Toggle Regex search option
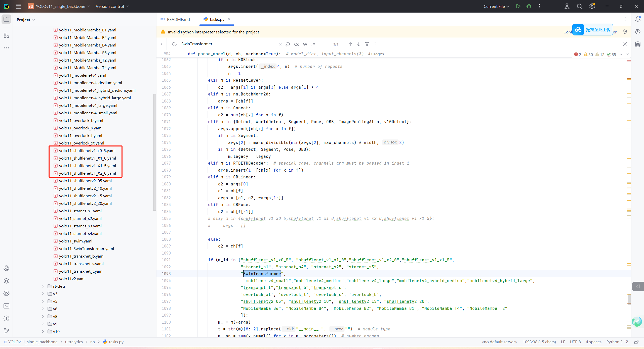The height and width of the screenshot is (349, 644). tap(313, 44)
